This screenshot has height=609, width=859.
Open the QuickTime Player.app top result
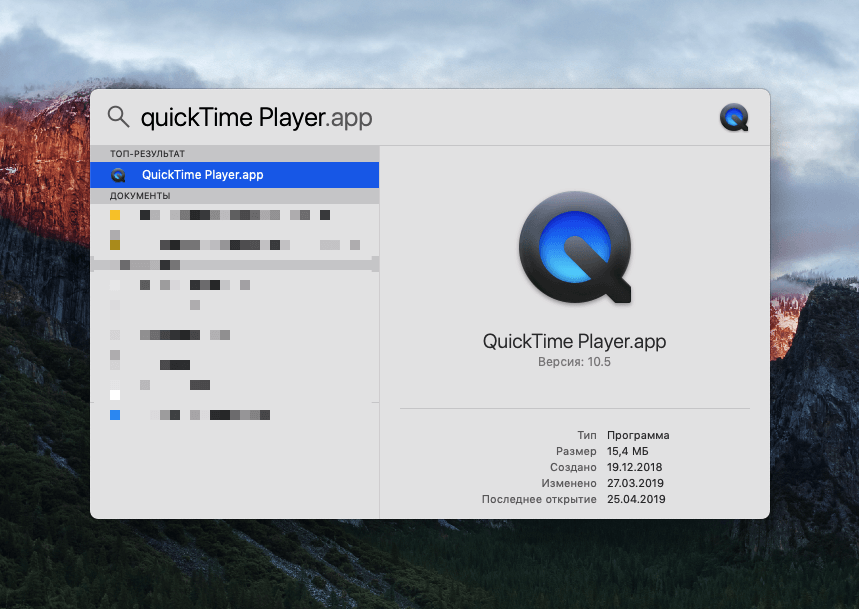(x=234, y=175)
